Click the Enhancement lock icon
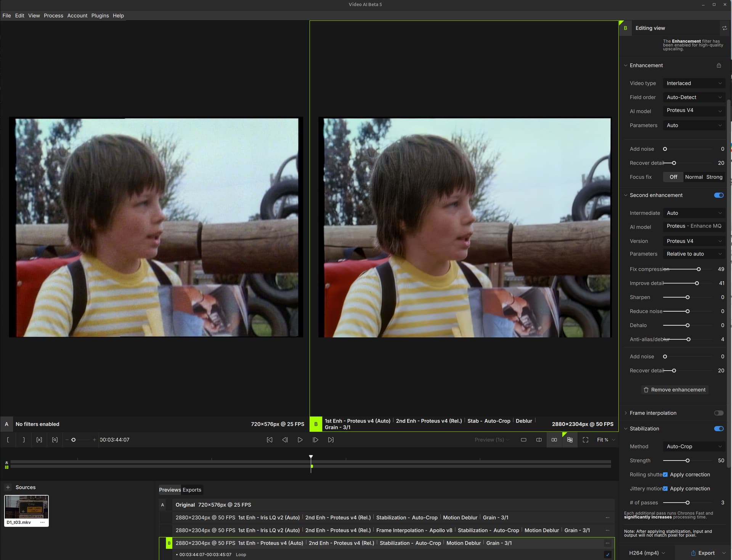This screenshot has height=560, width=732. (x=719, y=66)
